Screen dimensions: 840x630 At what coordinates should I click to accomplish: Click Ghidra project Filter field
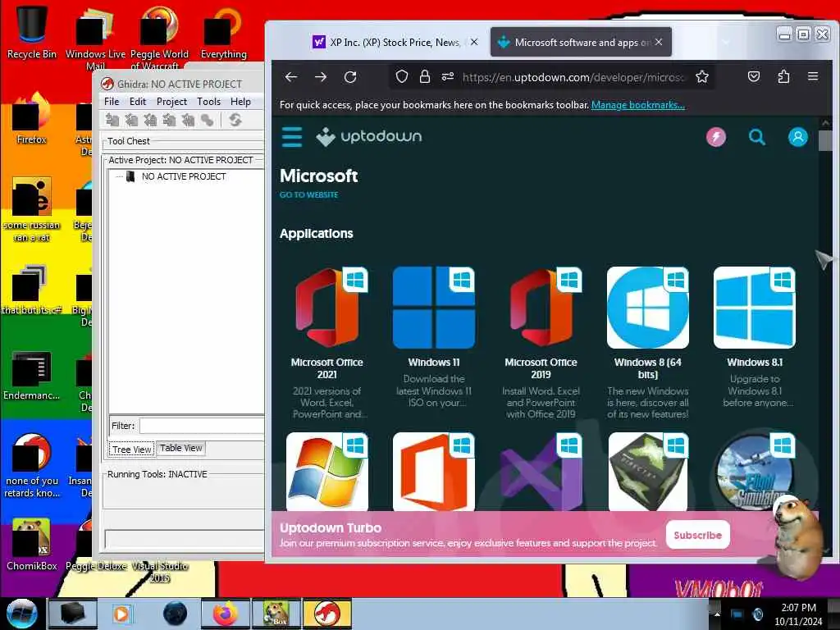[x=202, y=426]
